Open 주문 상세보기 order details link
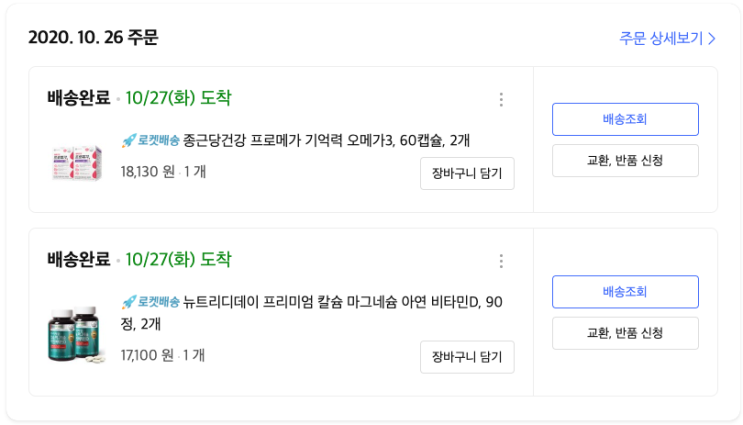The height and width of the screenshot is (425, 743). point(661,39)
